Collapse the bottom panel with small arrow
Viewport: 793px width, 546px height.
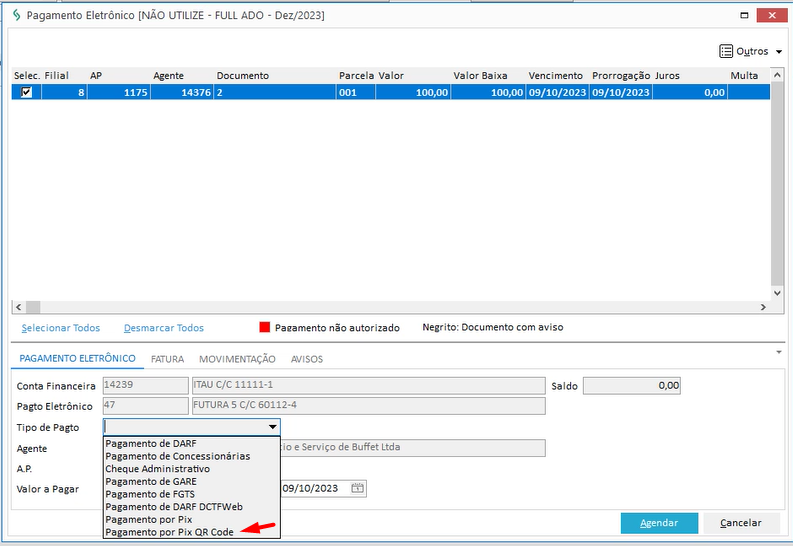[778, 352]
